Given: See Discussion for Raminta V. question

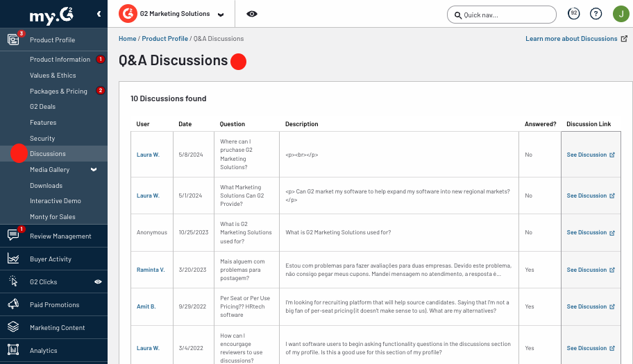Looking at the screenshot, I should pyautogui.click(x=591, y=270).
